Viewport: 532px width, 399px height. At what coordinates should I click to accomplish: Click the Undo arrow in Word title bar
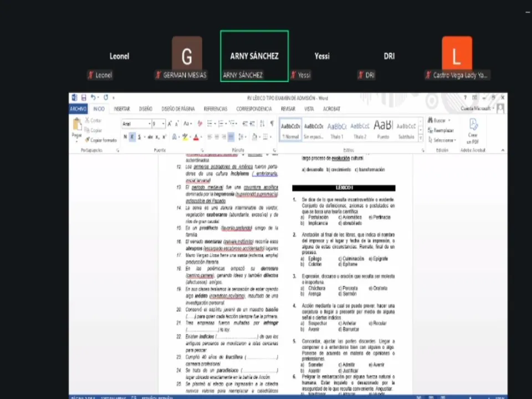93,98
